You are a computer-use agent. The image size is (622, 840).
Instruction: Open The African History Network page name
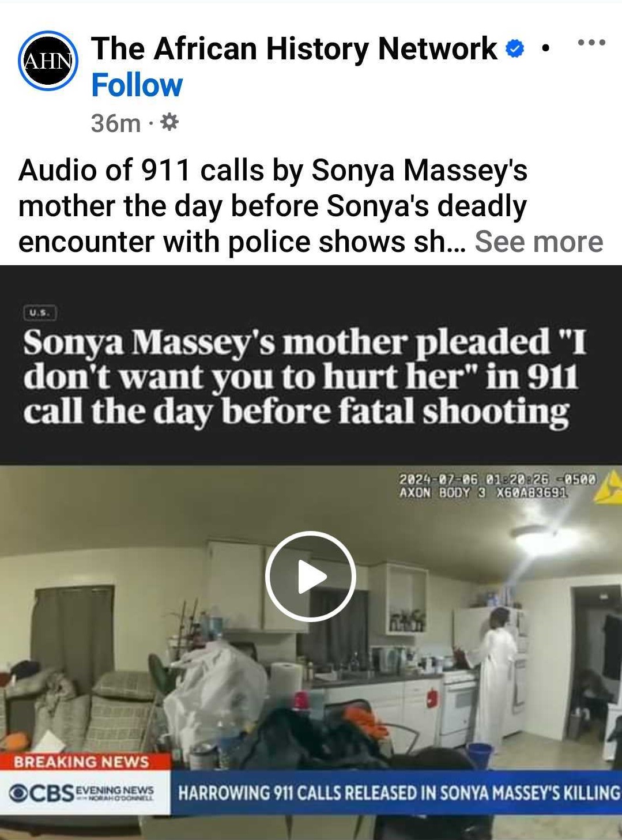coord(294,48)
